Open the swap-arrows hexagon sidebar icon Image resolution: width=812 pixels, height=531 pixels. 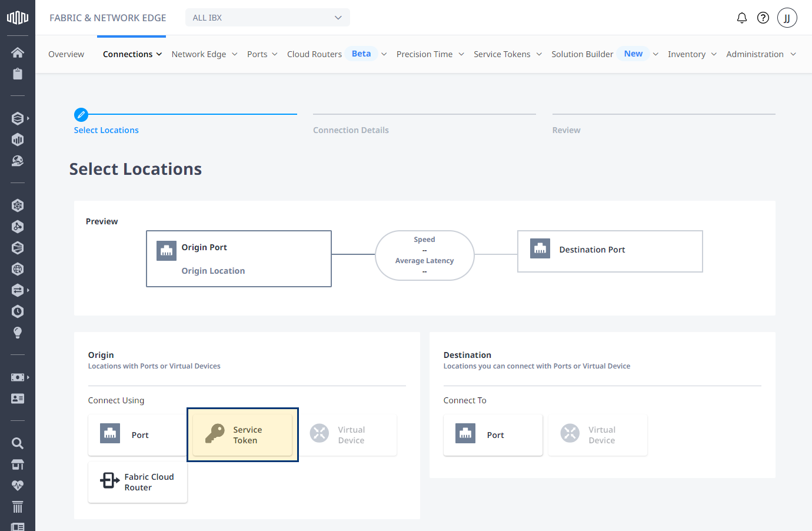18,290
